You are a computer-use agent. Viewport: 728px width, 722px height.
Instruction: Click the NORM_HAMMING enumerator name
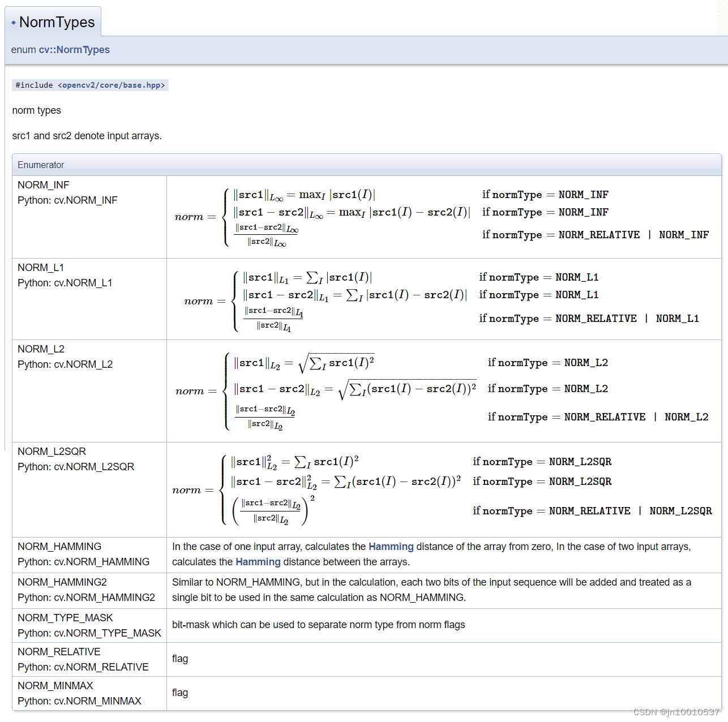(59, 547)
